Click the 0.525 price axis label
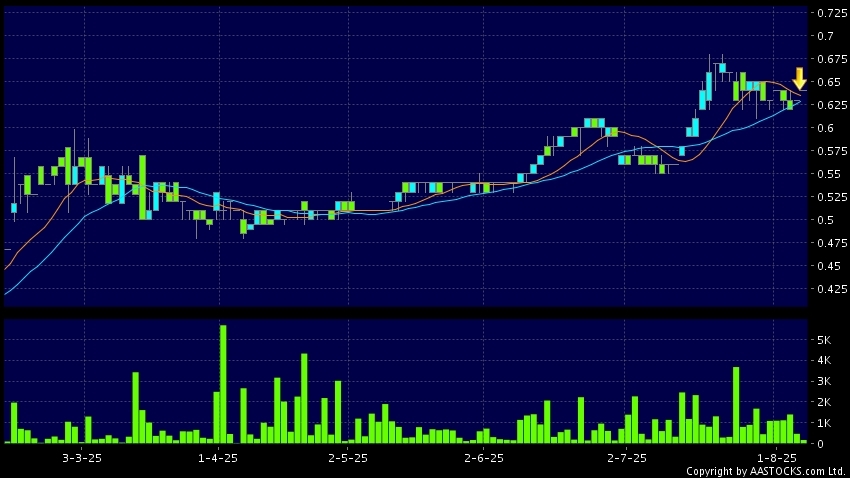Image resolution: width=850 pixels, height=478 pixels. [x=832, y=197]
